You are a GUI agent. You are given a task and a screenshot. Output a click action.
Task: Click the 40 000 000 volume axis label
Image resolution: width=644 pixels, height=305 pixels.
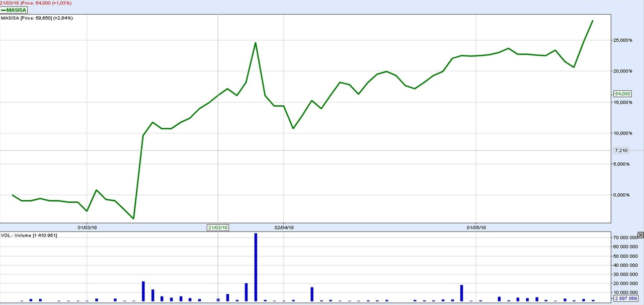pos(625,265)
